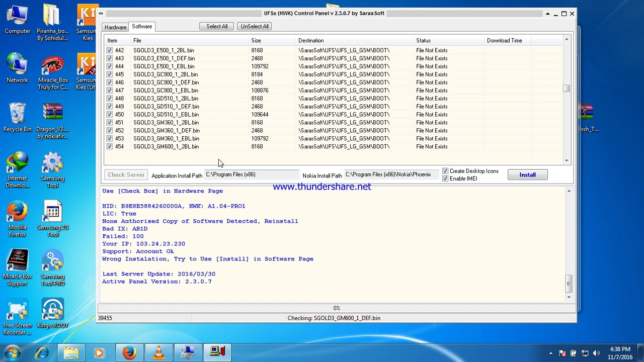
Task: Uncheck item 454 SGOLD3_GM600_1_2BL.bin
Action: pyautogui.click(x=110, y=147)
